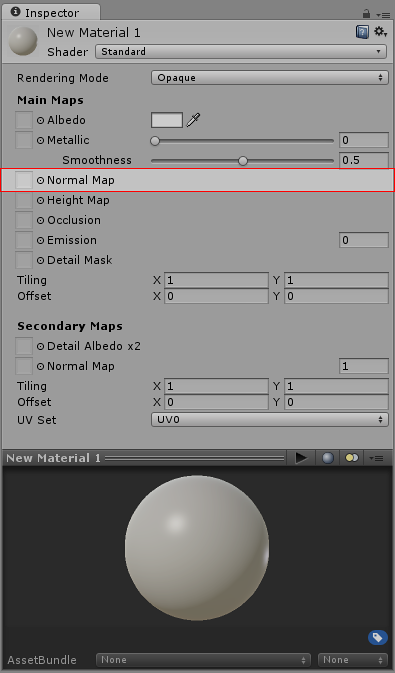Open texture picker circle next to Detail Mask
This screenshot has width=395, height=673.
(40, 260)
